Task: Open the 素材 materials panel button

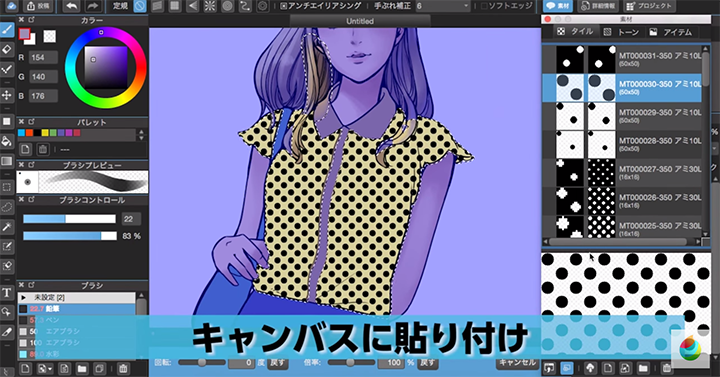Action: coord(557,6)
